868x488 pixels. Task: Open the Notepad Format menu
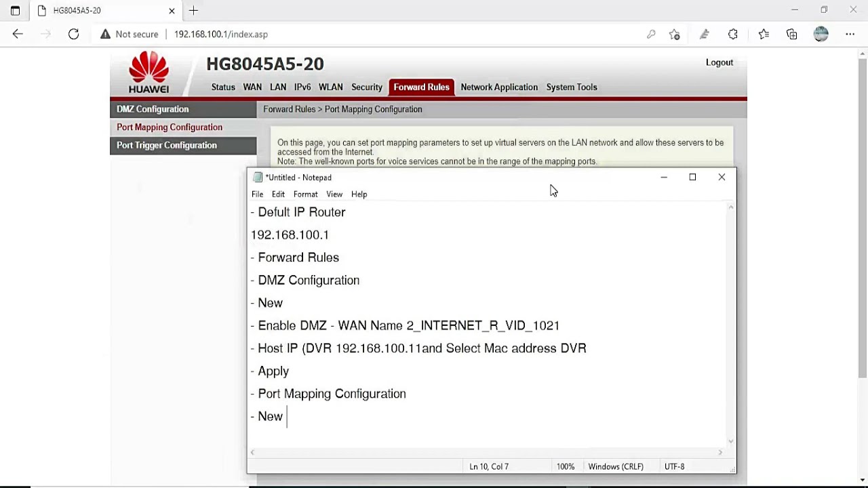click(x=305, y=195)
